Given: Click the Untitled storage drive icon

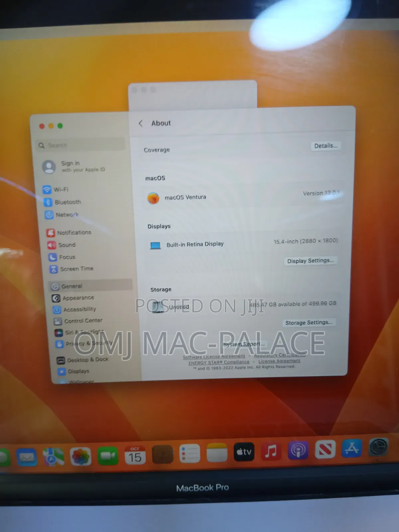Looking at the screenshot, I should pos(158,307).
